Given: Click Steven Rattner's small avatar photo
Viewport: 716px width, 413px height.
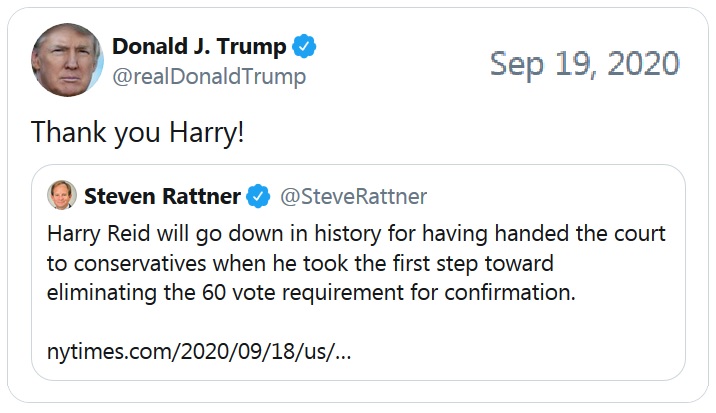Looking at the screenshot, I should [62, 195].
